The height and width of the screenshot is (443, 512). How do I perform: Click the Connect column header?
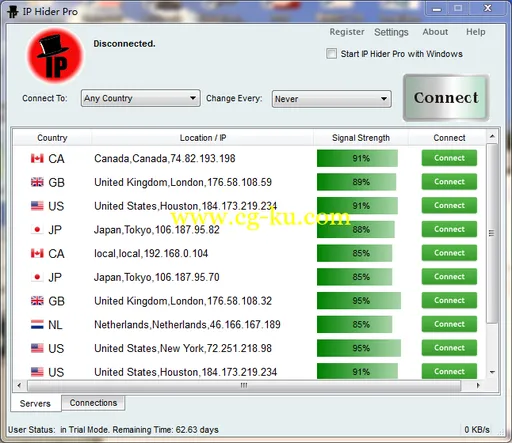(449, 138)
